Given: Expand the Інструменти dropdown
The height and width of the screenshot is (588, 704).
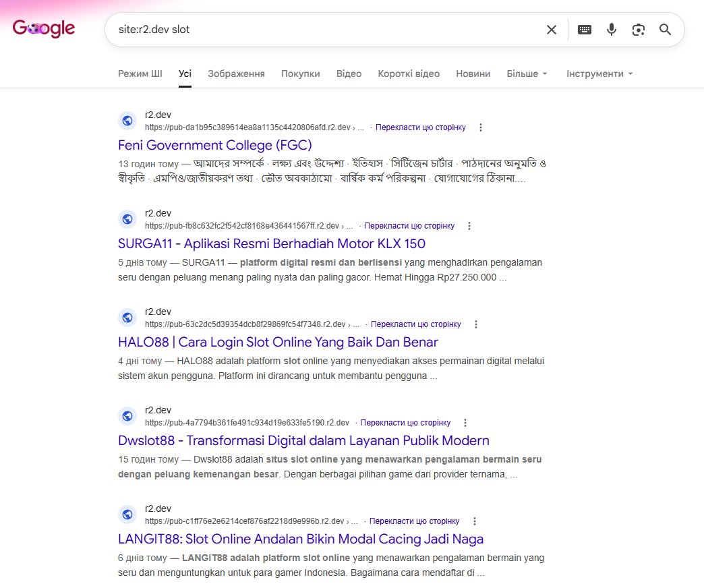Looking at the screenshot, I should (599, 73).
